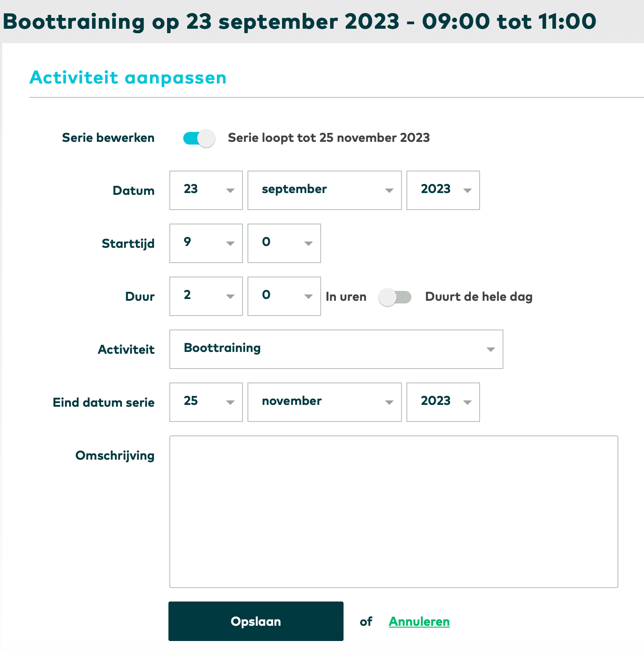Click the Annuleren link
Screen dimensions: 644x650
tap(419, 622)
